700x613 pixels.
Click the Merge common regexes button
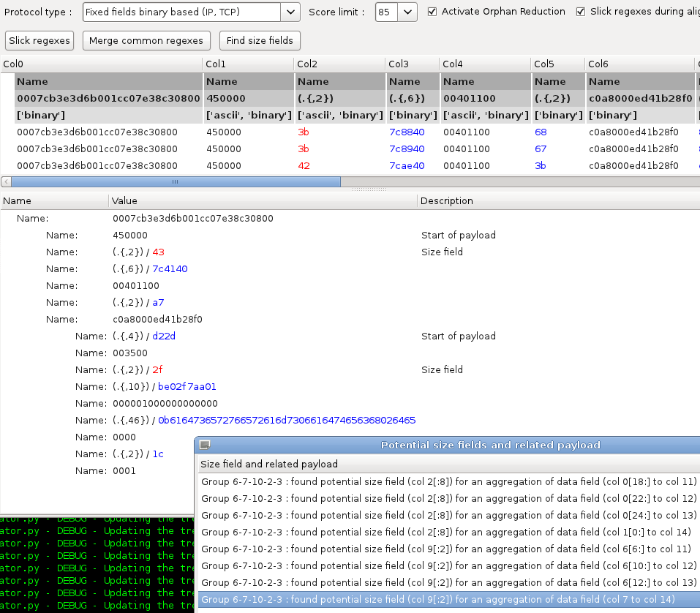[x=146, y=40]
